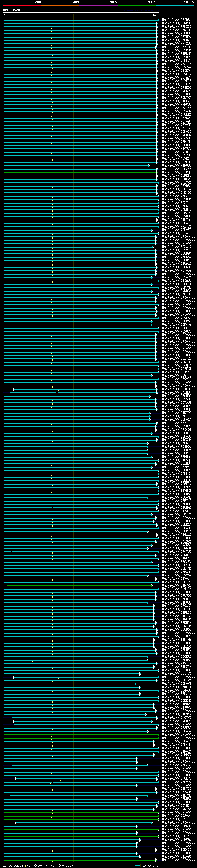Click the green ~80% identity legend segment

tap(137, 6)
